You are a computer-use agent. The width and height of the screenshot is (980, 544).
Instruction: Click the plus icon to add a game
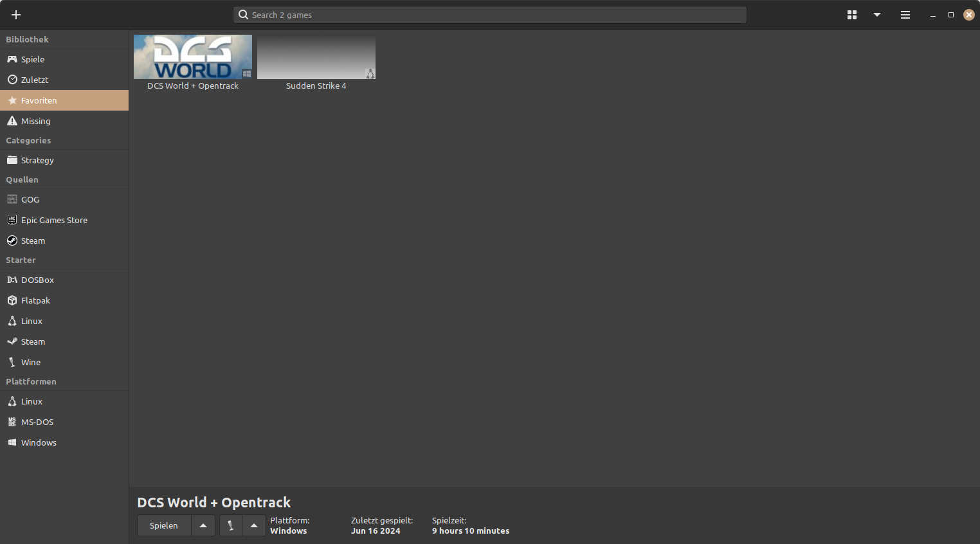click(x=16, y=15)
